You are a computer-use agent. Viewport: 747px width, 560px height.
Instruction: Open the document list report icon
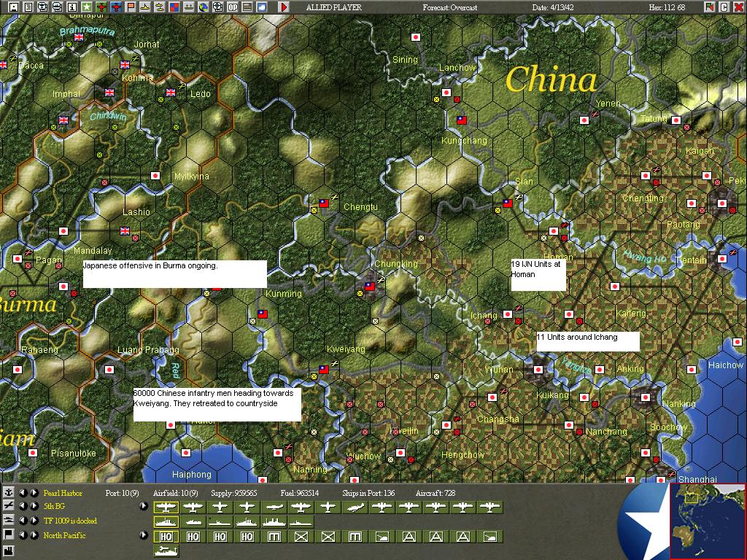tap(28, 7)
